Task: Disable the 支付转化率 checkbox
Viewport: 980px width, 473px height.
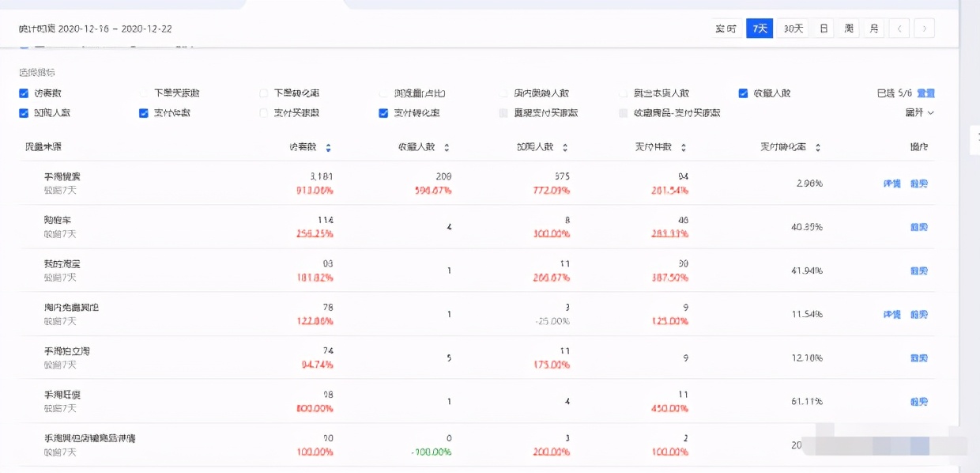Action: [x=382, y=112]
